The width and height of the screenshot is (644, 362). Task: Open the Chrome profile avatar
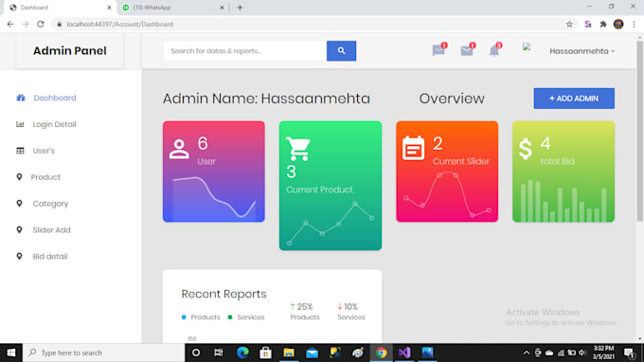tap(618, 25)
